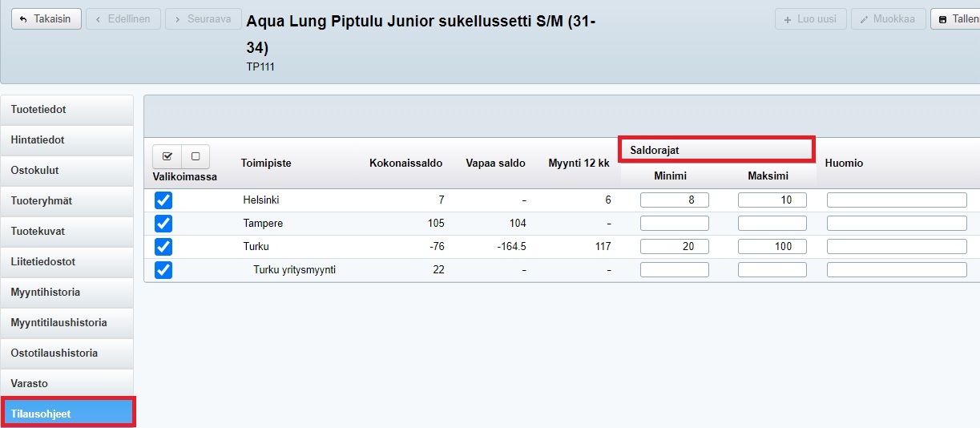Open the Varasto tab
Viewport: 980px width, 428px height.
point(67,384)
